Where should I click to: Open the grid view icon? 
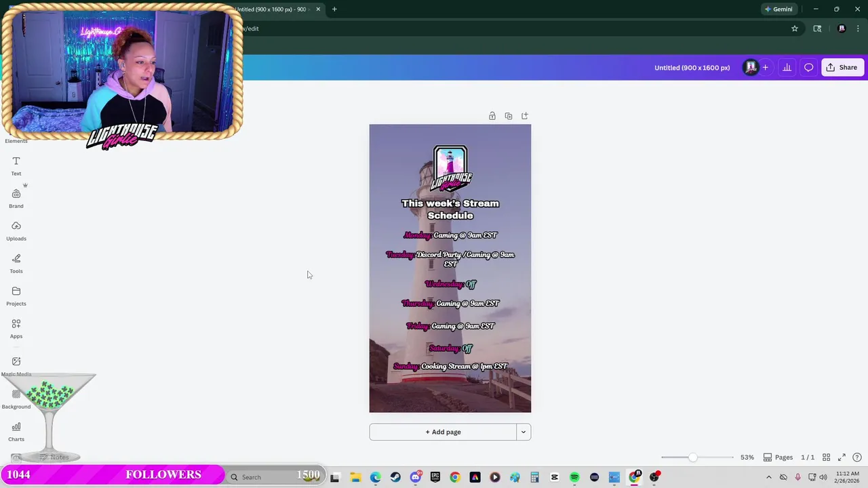pyautogui.click(x=826, y=457)
